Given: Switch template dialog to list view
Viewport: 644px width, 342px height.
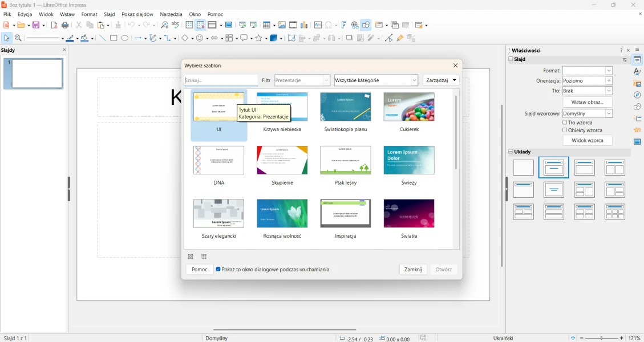Looking at the screenshot, I should 204,257.
